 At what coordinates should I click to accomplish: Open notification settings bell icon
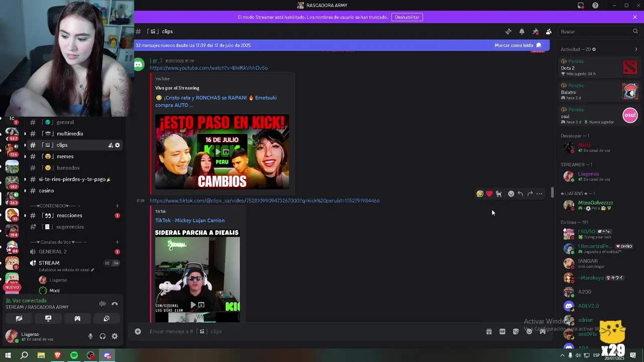pyautogui.click(x=522, y=31)
